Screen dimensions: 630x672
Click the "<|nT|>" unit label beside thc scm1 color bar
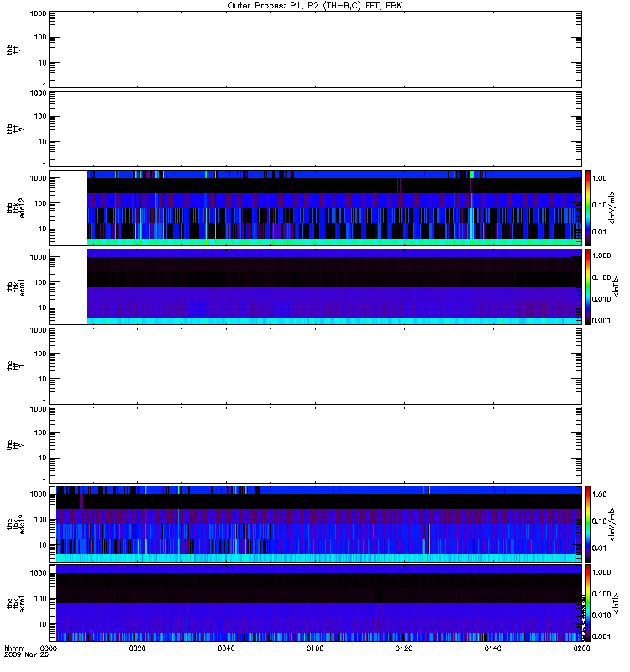tap(616, 603)
